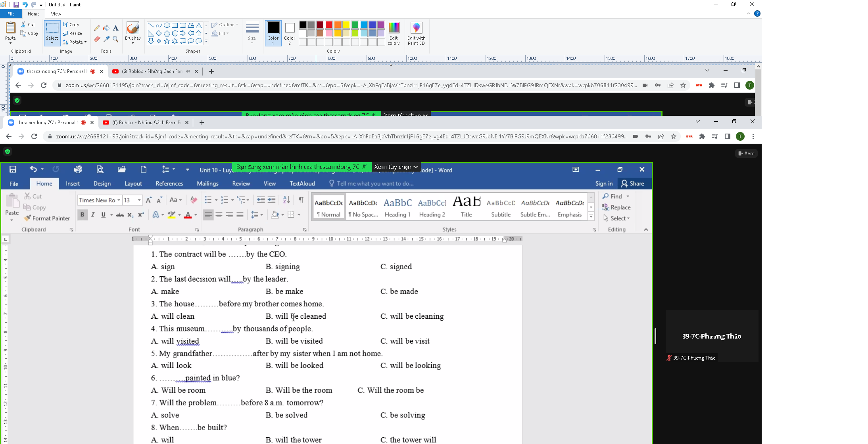Click Format Painter in Word
Viewport: 868px width, 444px height.
[47, 218]
